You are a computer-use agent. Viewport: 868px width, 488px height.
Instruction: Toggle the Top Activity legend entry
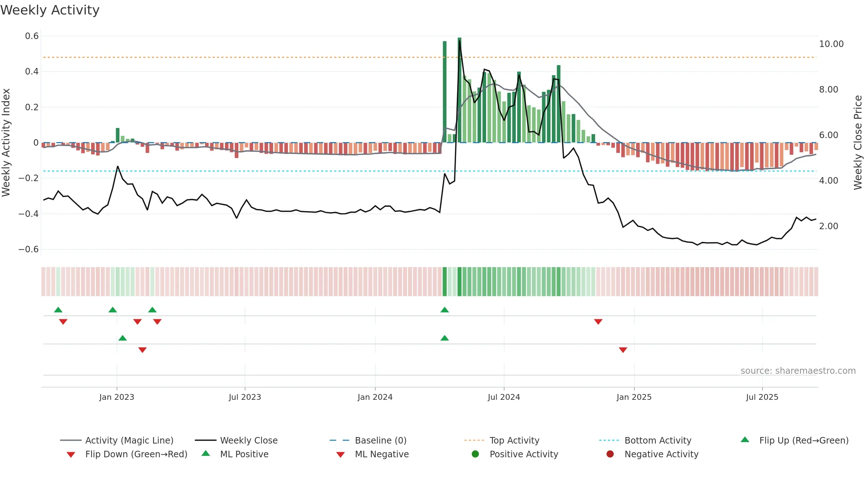pos(502,440)
